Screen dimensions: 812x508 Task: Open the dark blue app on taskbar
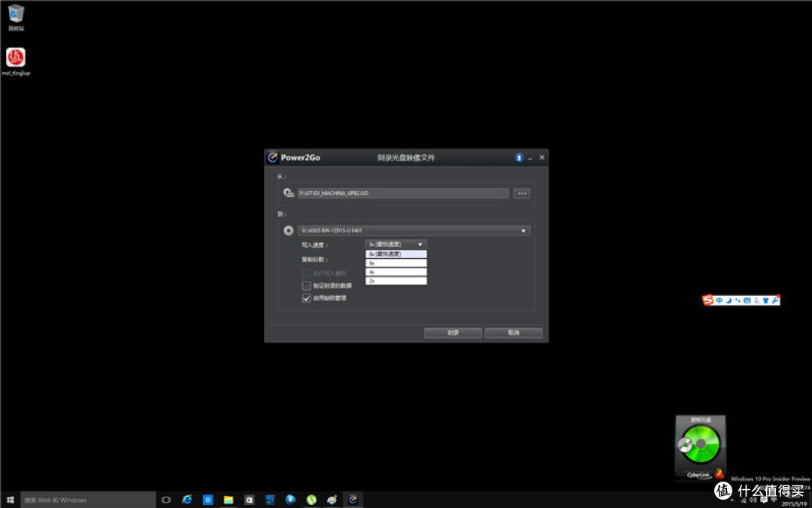[270, 500]
